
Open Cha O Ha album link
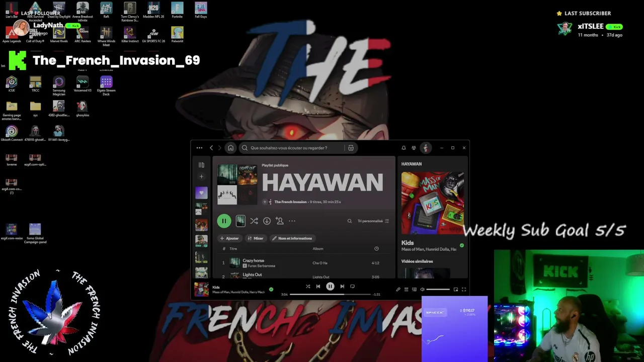[320, 263]
